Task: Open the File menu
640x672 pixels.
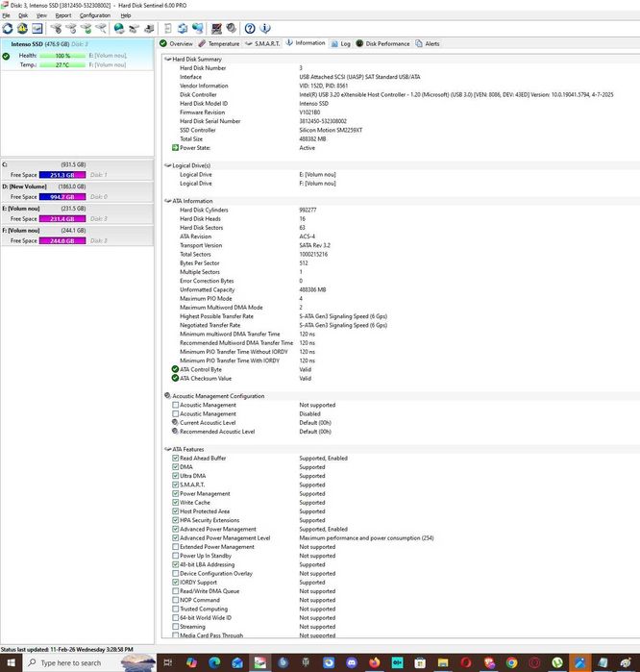Action: point(6,15)
